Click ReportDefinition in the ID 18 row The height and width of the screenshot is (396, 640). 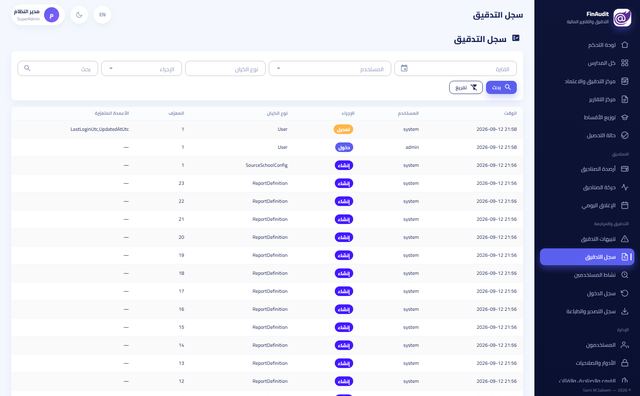coord(270,273)
